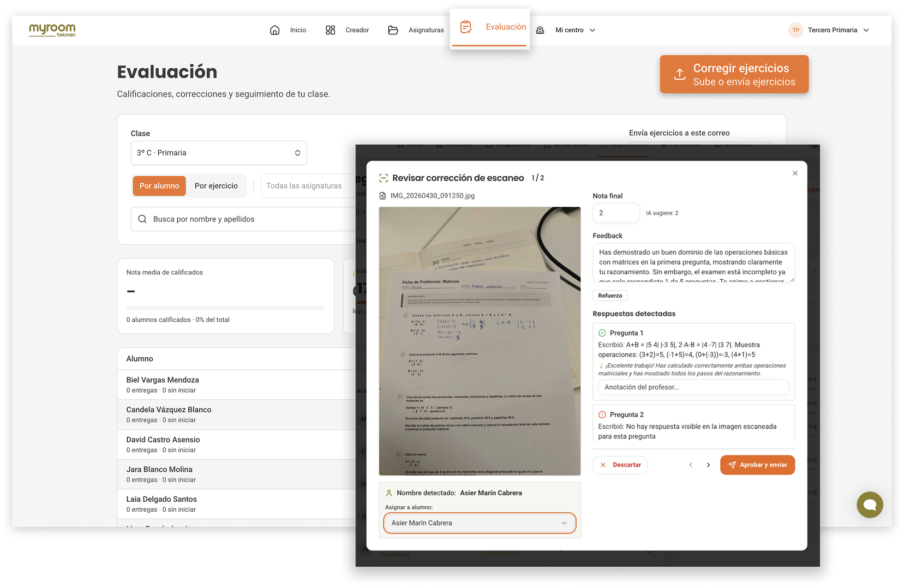Expand the Tercero Primaria account chevron
Image resolution: width=904 pixels, height=588 pixels.
pos(866,30)
